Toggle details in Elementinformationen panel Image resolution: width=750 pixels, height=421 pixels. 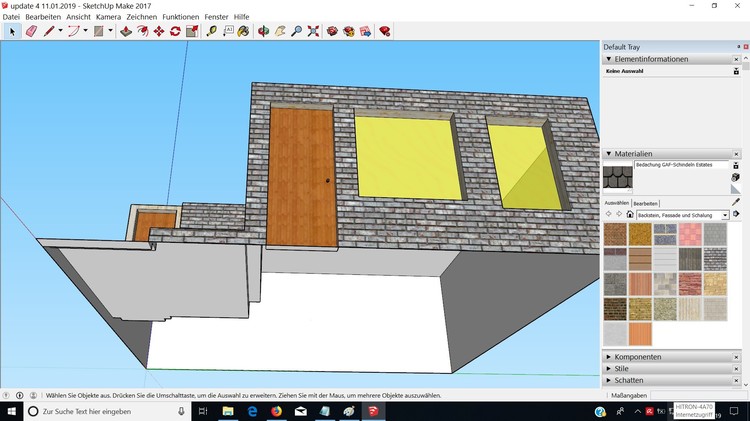click(x=736, y=71)
